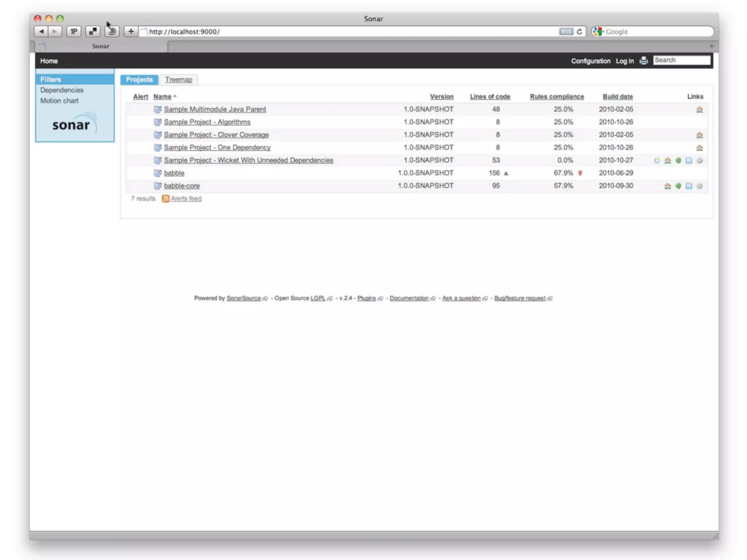The height and width of the screenshot is (560, 747).
Task: Sort projects by Lines of code
Action: point(490,97)
